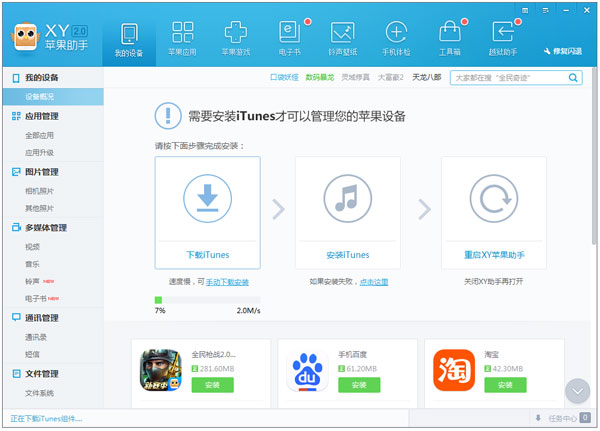Open 电子书 in the sidebar
This screenshot has height=431, width=600.
click(36, 299)
